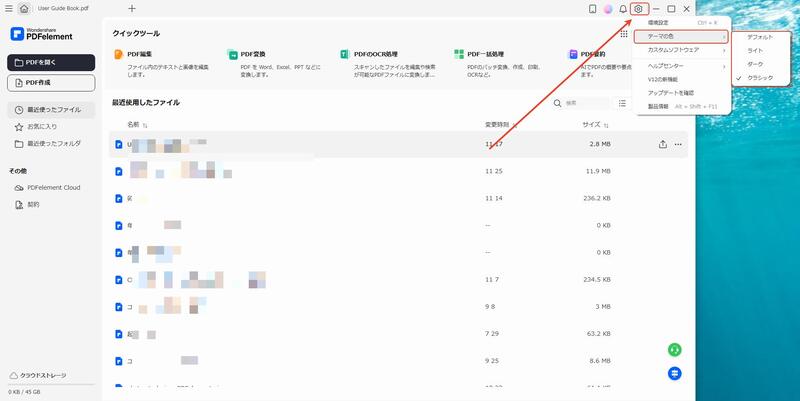
Task: Sort files by the サイズ column header
Action: [x=593, y=125]
